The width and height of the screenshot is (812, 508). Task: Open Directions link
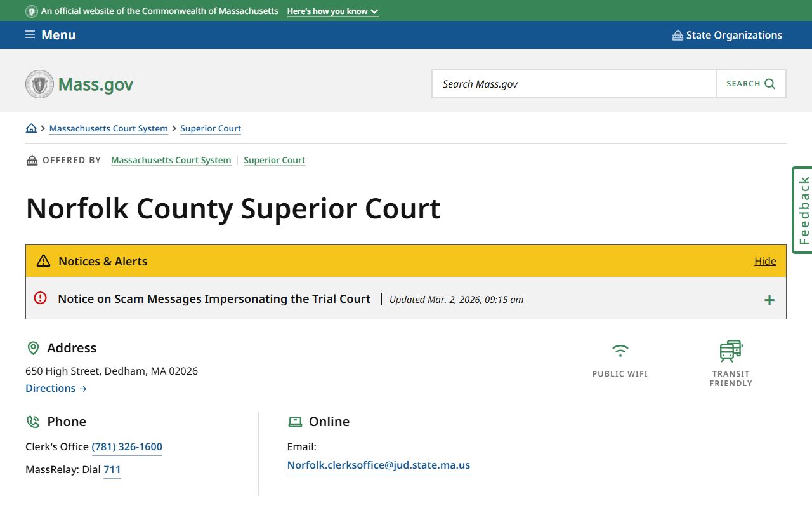pyautogui.click(x=56, y=388)
